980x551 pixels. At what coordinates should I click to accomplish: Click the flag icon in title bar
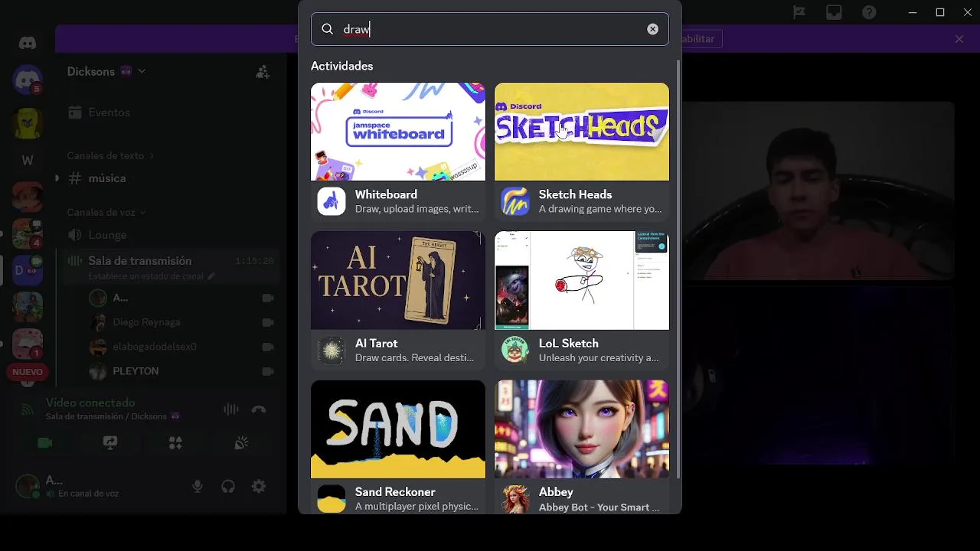click(x=799, y=12)
